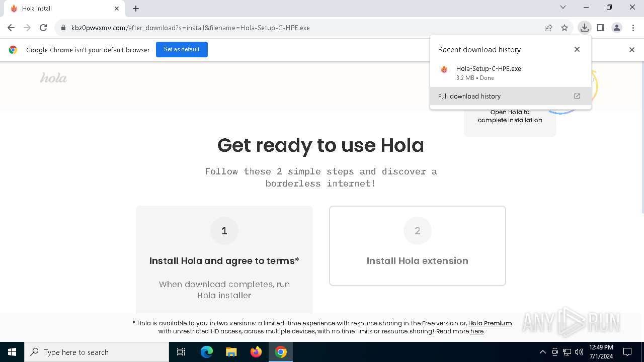Go back with the browser back arrow
The height and width of the screenshot is (362, 644).
click(11, 28)
